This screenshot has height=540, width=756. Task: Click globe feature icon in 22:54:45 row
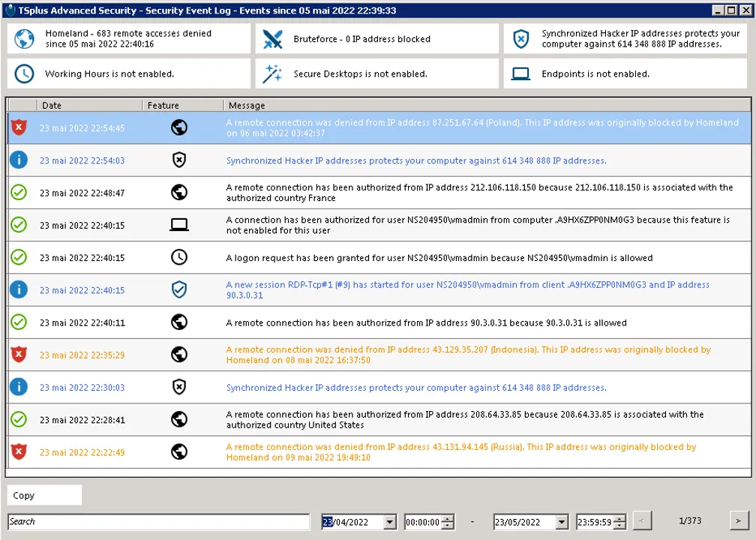click(x=179, y=127)
